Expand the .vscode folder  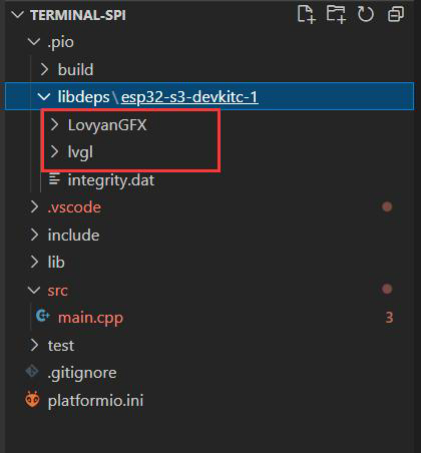(65, 207)
